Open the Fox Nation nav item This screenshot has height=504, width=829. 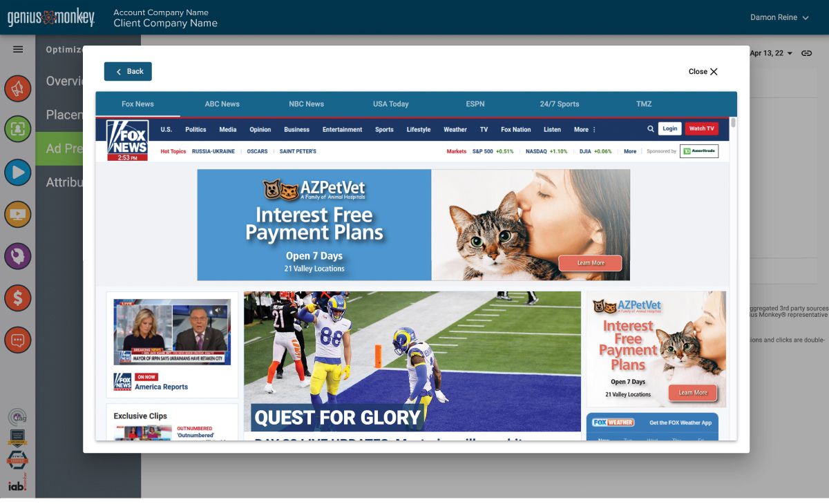pos(515,129)
